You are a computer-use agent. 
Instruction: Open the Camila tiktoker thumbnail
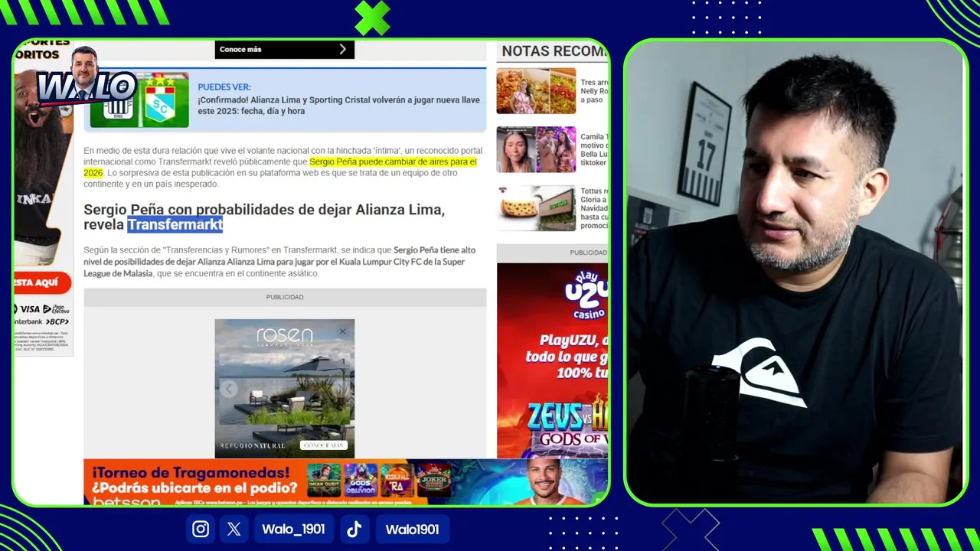536,149
